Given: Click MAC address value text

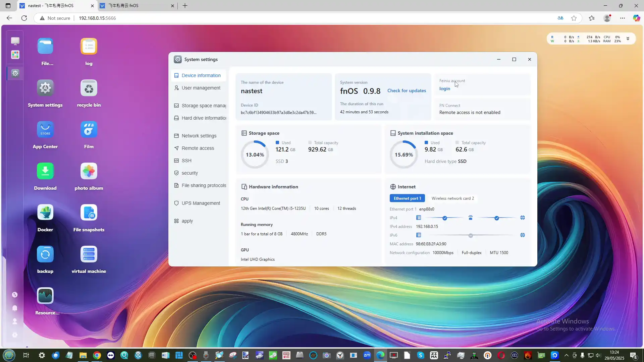Looking at the screenshot, I should 431,244.
